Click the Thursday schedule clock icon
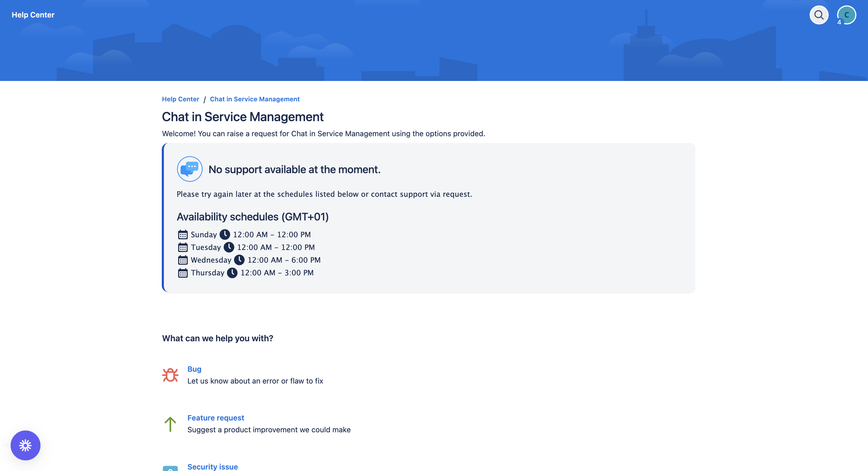This screenshot has height=471, width=868. [232, 273]
